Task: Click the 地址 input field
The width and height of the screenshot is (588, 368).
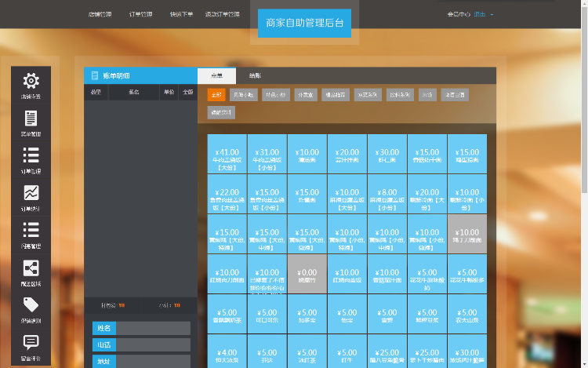Action: tap(153, 361)
